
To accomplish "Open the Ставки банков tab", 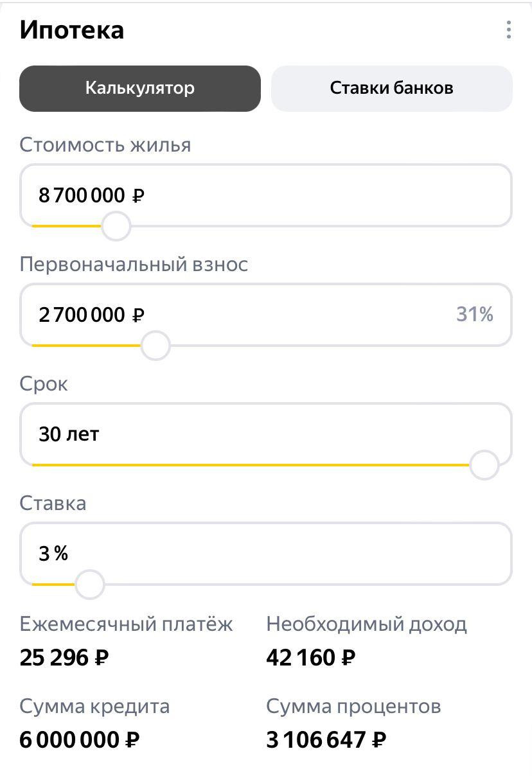I will (391, 88).
